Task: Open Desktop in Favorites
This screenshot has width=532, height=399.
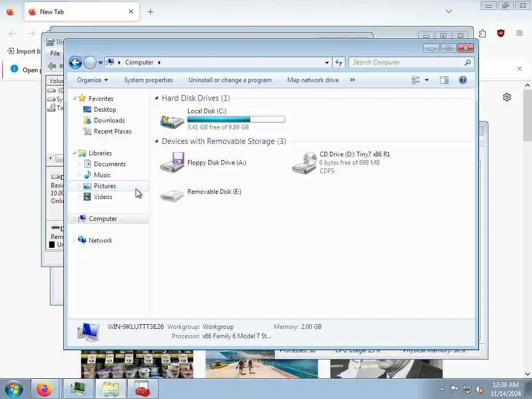Action: pos(105,110)
